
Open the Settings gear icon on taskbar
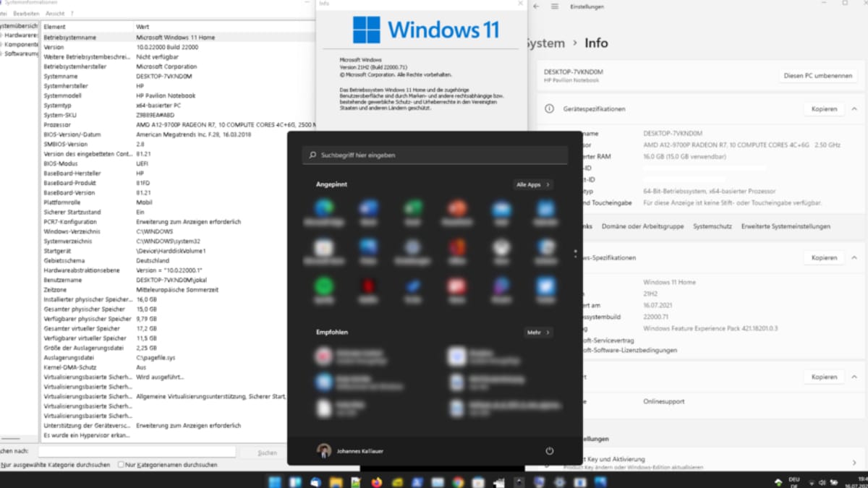[559, 482]
